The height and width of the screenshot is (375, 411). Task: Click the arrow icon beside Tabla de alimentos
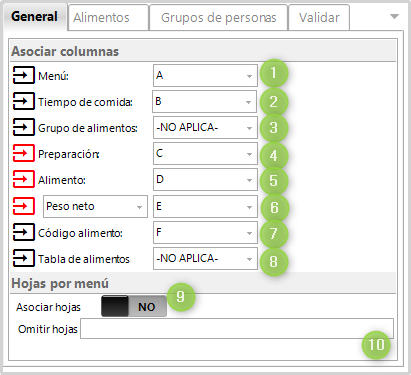click(x=23, y=258)
